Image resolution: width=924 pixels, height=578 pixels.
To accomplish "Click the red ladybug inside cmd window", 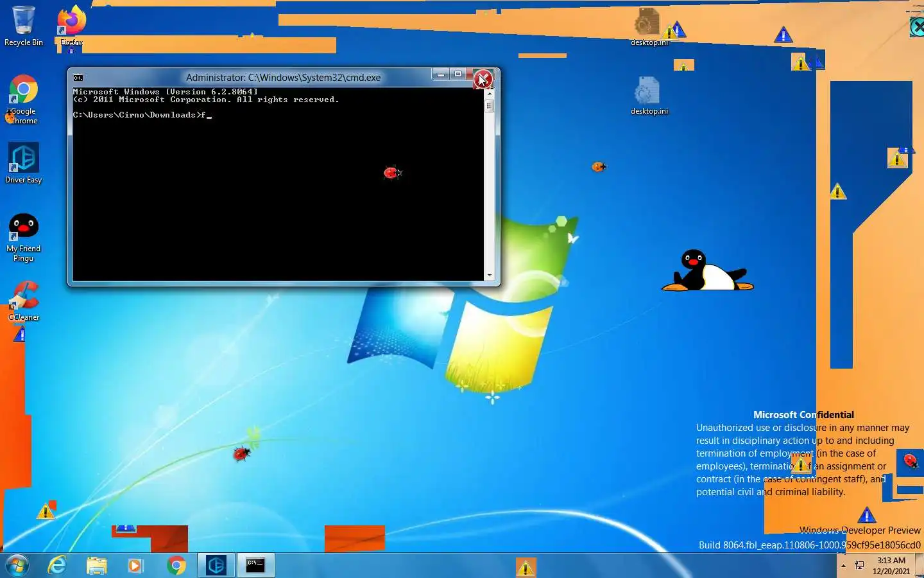I will click(x=392, y=172).
